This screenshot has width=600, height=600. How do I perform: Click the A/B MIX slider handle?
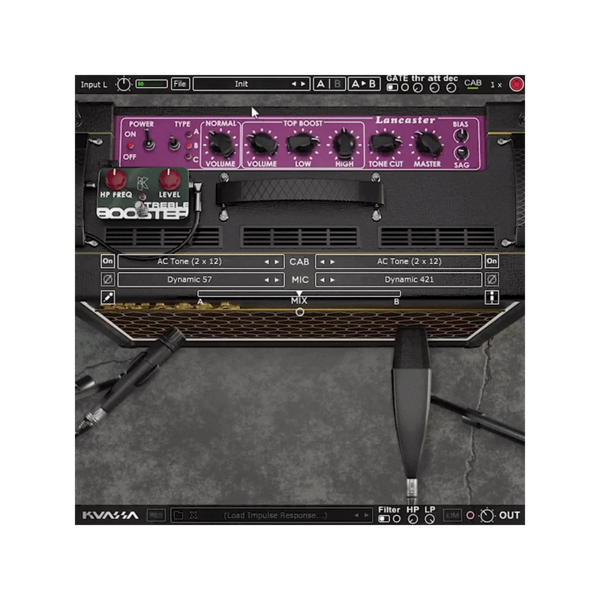point(299,293)
